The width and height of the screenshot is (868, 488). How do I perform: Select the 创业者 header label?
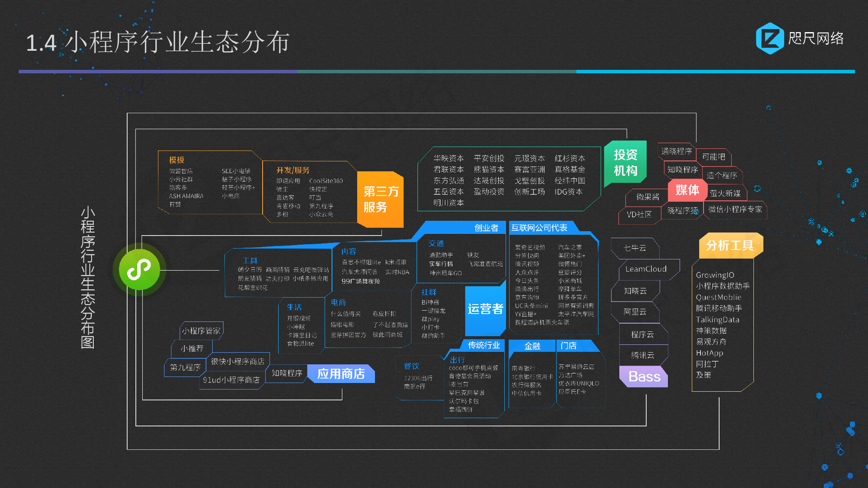coord(486,228)
